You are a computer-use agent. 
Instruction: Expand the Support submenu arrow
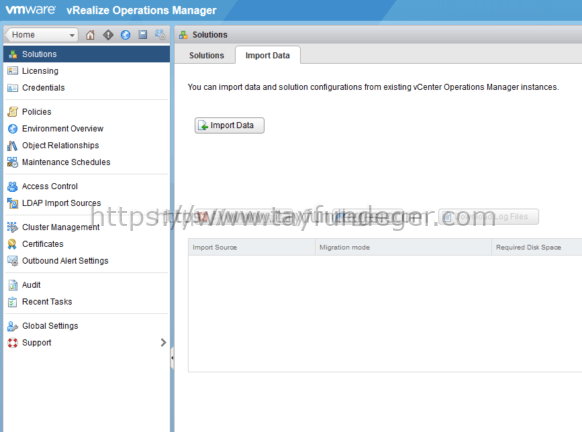(x=163, y=343)
